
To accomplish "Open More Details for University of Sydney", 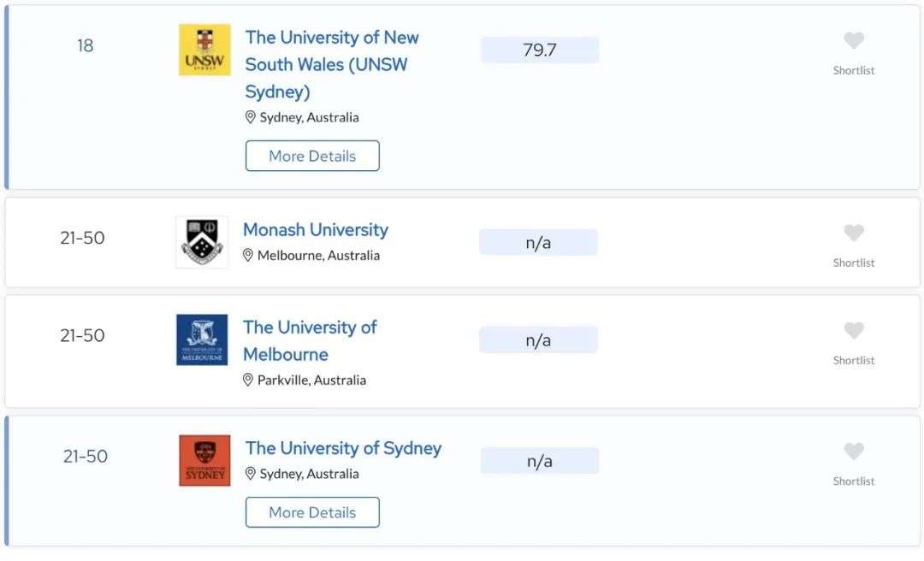I will [312, 512].
